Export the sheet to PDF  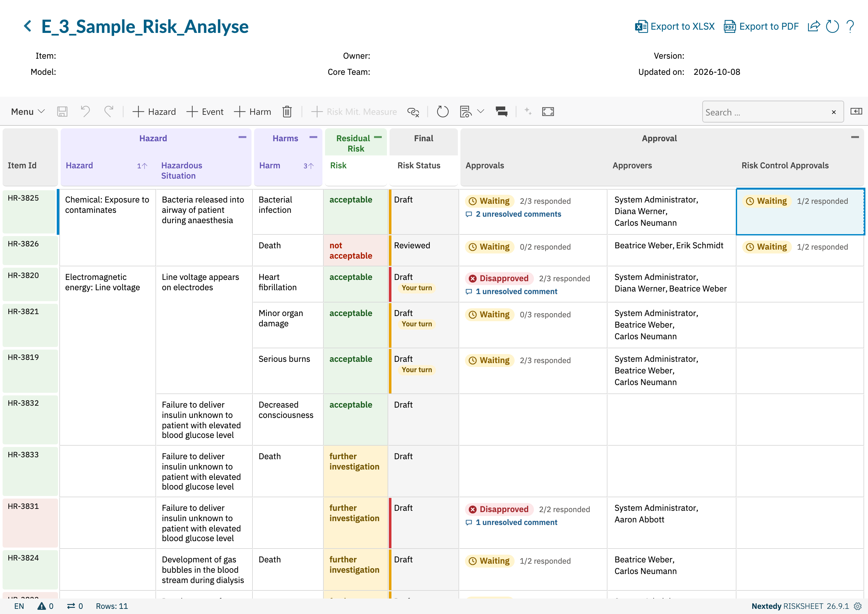pyautogui.click(x=761, y=26)
